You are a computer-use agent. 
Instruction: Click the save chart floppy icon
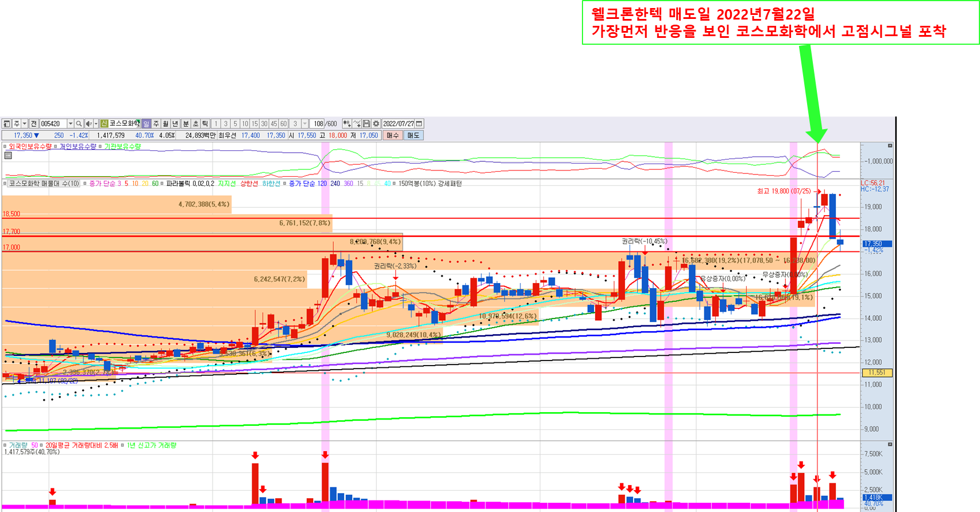[x=366, y=123]
